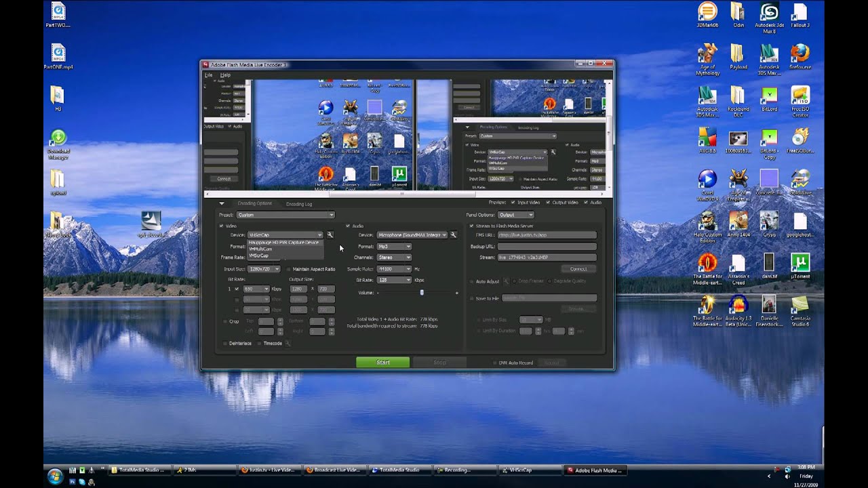Open the File menu
This screenshot has width=868, height=488.
[209, 75]
